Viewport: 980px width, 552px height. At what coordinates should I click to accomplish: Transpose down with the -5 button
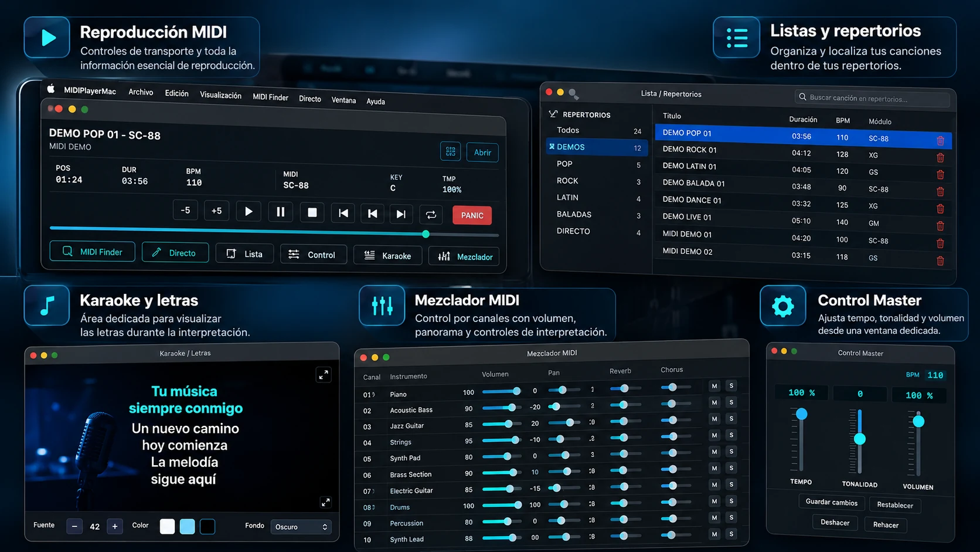[x=185, y=210]
